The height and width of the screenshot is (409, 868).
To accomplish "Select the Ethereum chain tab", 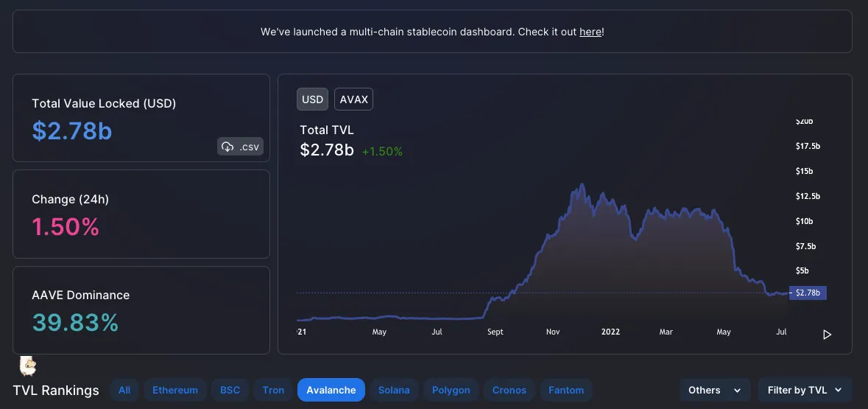I will [175, 390].
